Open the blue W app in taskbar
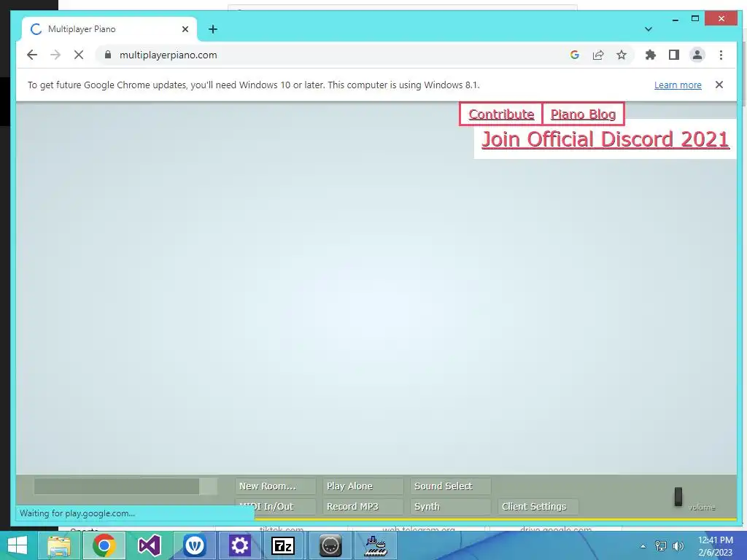Image resolution: width=747 pixels, height=560 pixels. tap(194, 545)
